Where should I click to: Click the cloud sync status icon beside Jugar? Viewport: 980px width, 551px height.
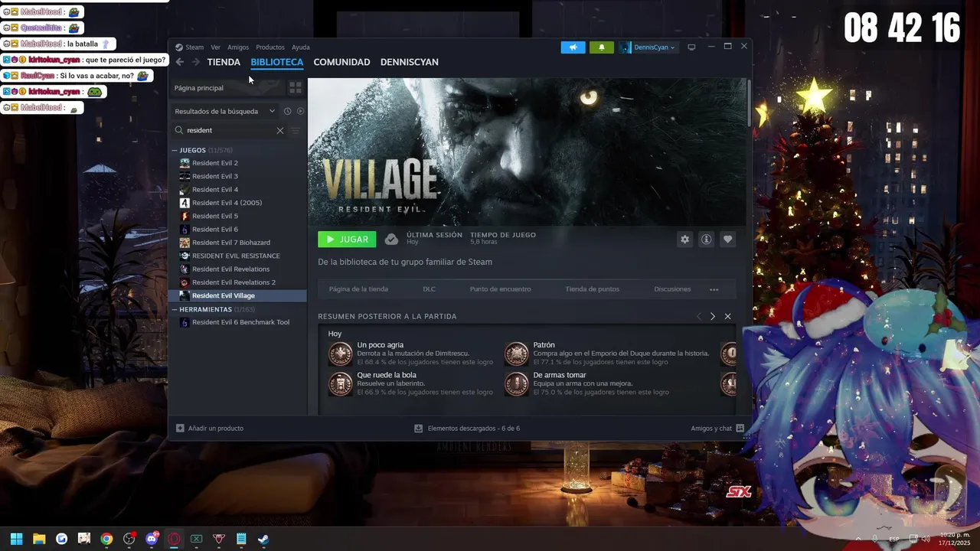pos(391,240)
